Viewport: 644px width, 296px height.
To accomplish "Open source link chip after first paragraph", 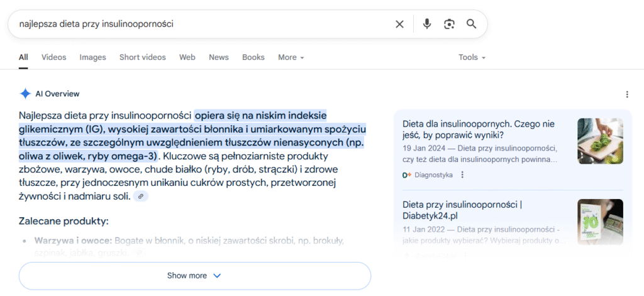I will (x=141, y=196).
